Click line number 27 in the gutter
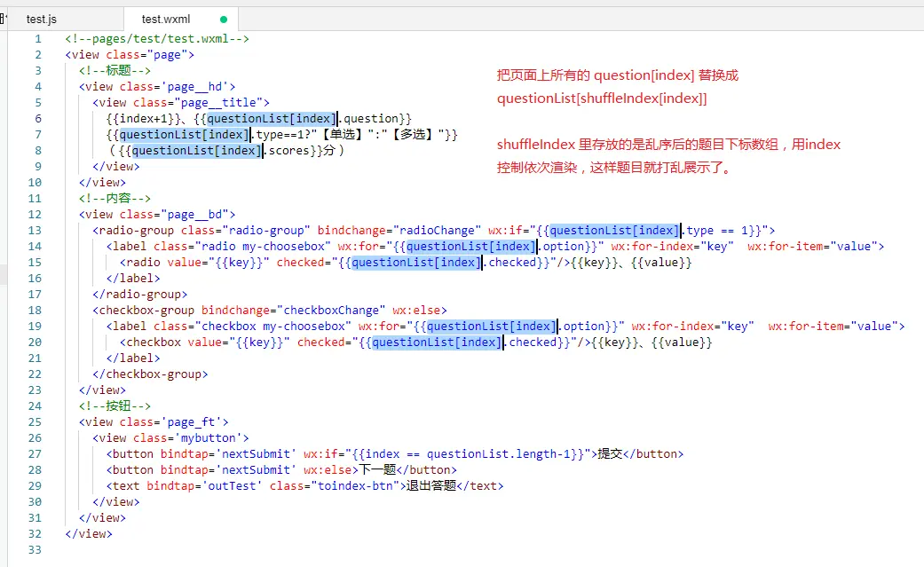 coord(35,453)
